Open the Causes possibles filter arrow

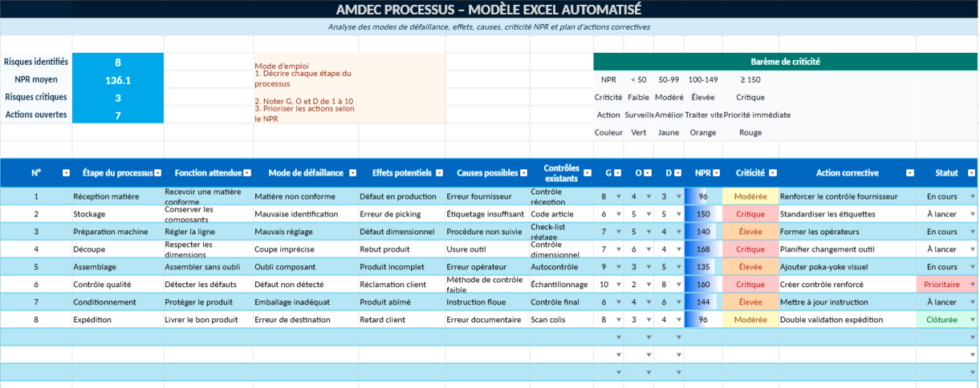click(523, 173)
